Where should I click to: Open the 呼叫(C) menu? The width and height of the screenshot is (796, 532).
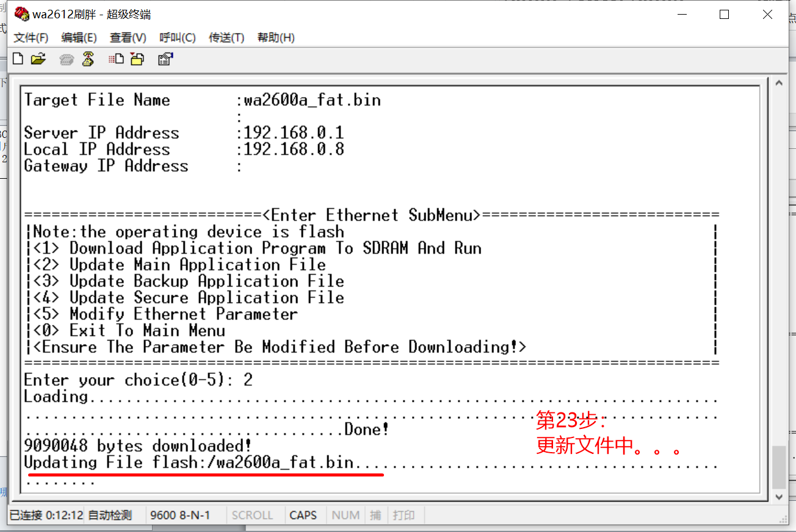pos(178,38)
